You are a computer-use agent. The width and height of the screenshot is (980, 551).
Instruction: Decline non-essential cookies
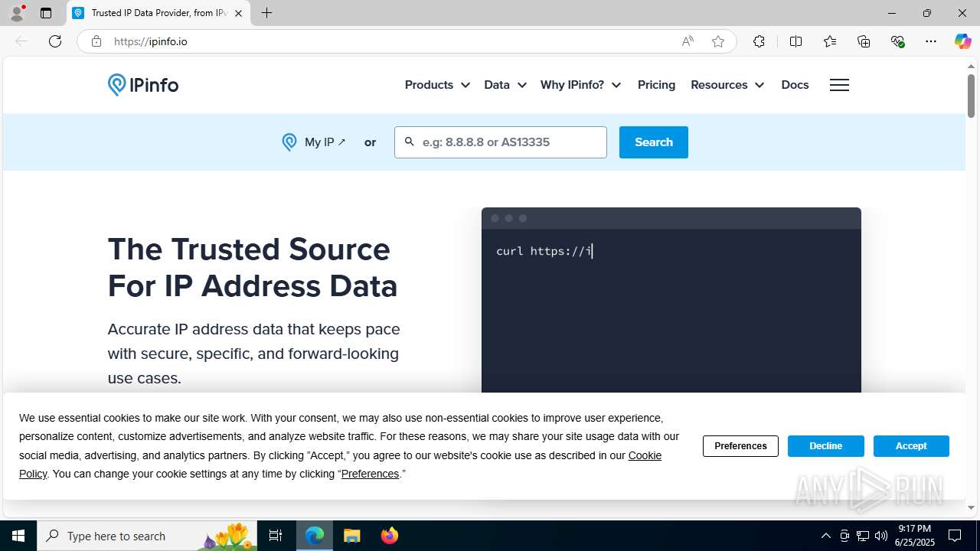coord(825,446)
